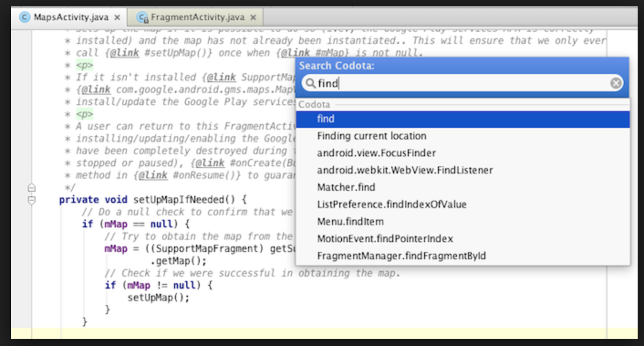The height and width of the screenshot is (346, 644).
Task: Select the highlighted 'find' suggestion
Action: pyautogui.click(x=325, y=118)
